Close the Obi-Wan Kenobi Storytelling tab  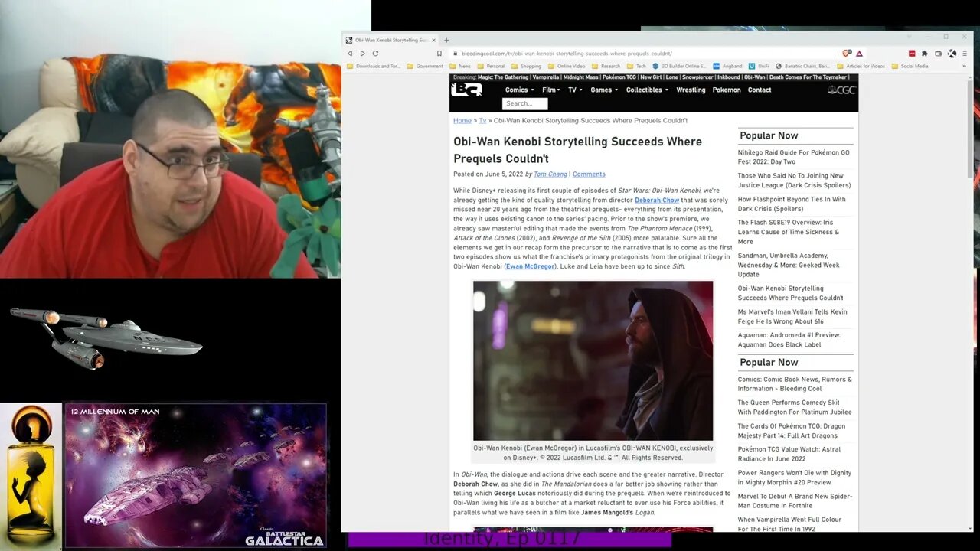click(433, 40)
